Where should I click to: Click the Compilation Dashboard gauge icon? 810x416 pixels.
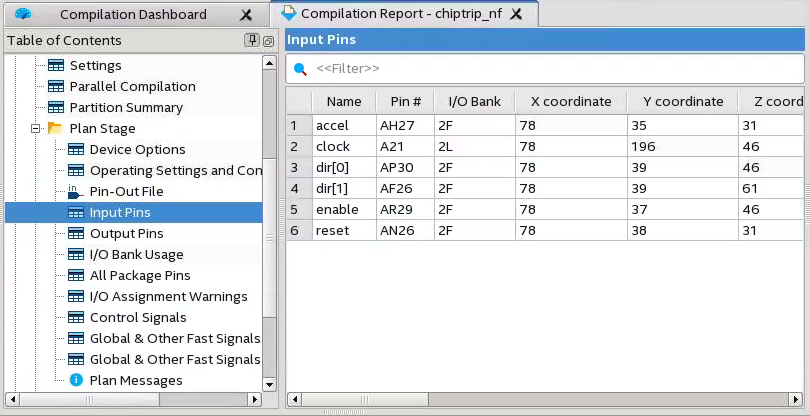click(23, 14)
